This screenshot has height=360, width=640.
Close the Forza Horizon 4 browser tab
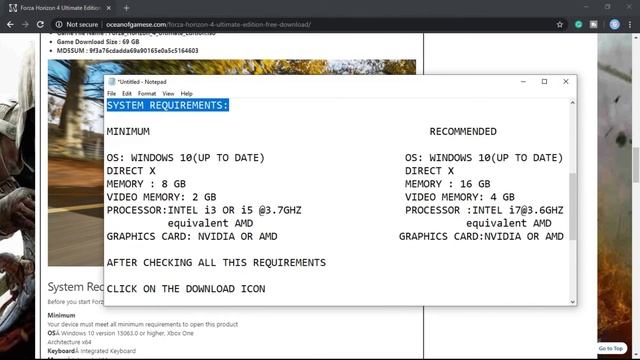tap(109, 8)
